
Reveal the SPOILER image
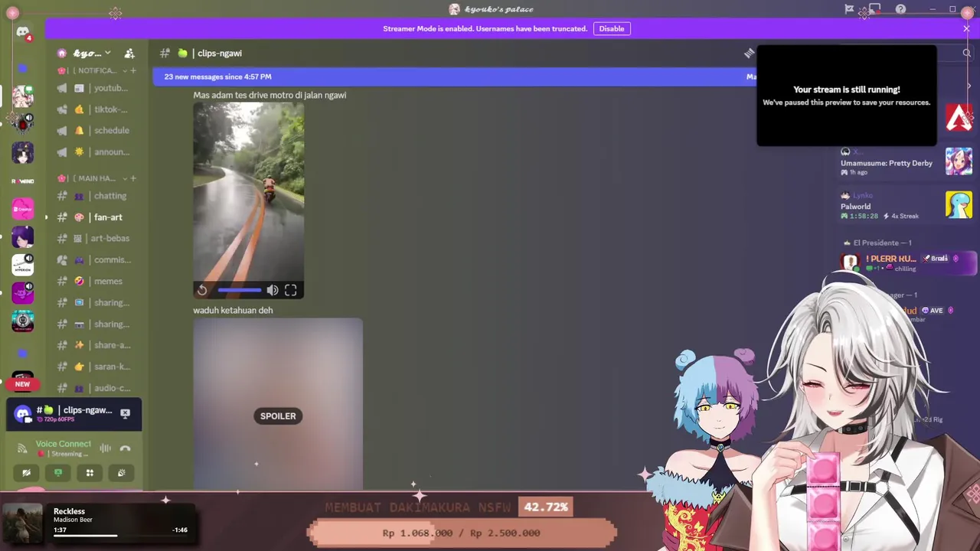[x=278, y=416]
